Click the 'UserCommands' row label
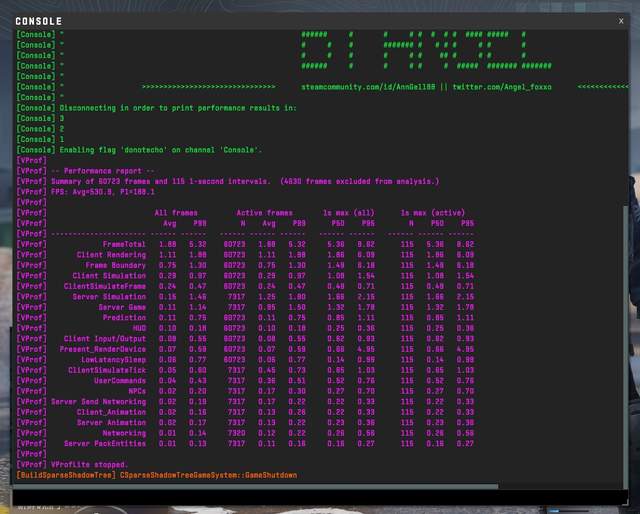Image resolution: width=640 pixels, height=514 pixels. (x=120, y=380)
